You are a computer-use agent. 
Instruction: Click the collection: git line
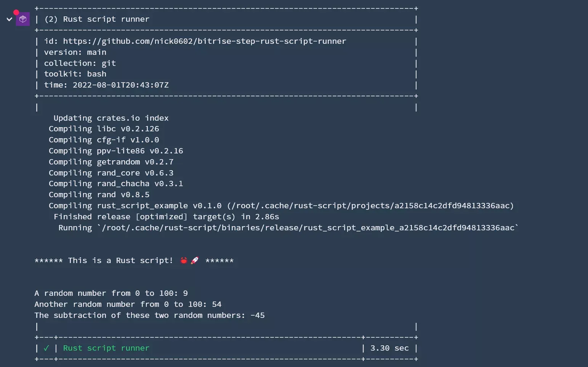tap(80, 63)
